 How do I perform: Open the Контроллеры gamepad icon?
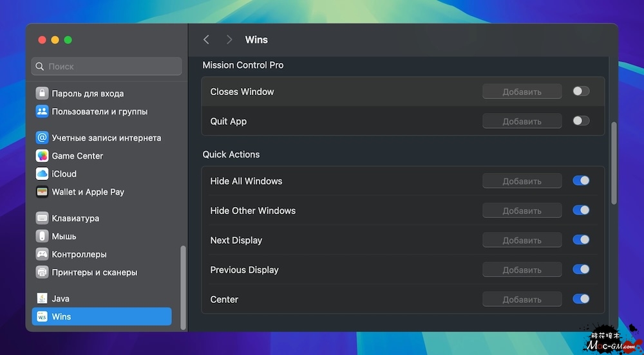pyautogui.click(x=42, y=254)
